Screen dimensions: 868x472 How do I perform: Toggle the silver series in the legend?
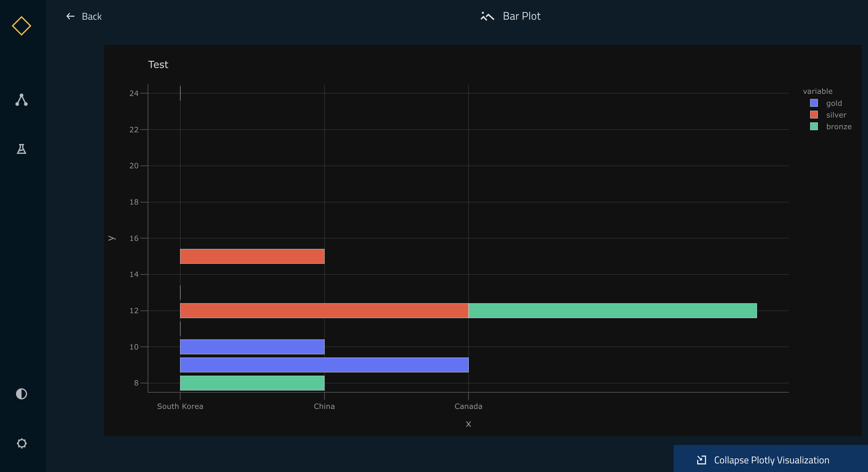pyautogui.click(x=828, y=115)
